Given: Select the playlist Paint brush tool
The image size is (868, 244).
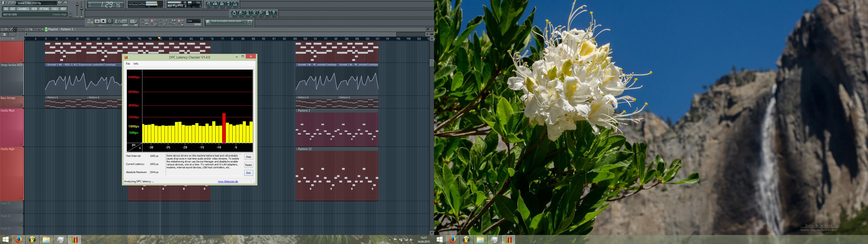Looking at the screenshot, I should point(15,29).
